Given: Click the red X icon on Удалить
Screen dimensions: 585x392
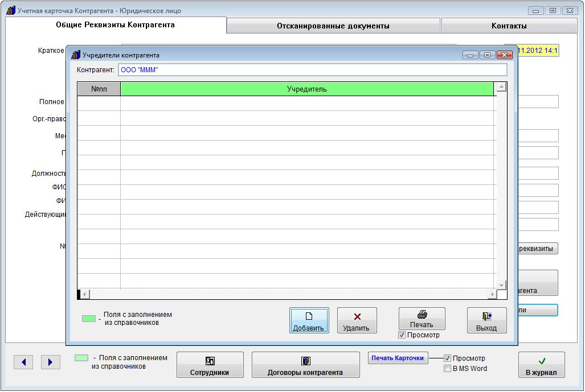Looking at the screenshot, I should tap(357, 316).
